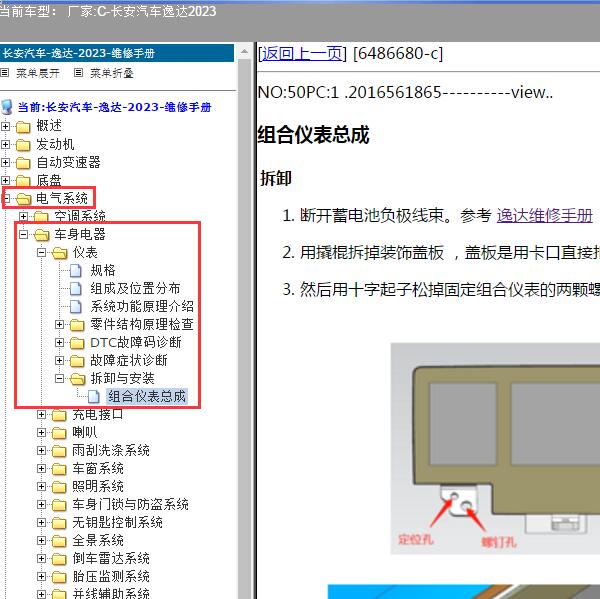This screenshot has width=600, height=599.
Task: Select 当前:长安汽车-逸达-2023-维修手册 root node
Action: 114,107
